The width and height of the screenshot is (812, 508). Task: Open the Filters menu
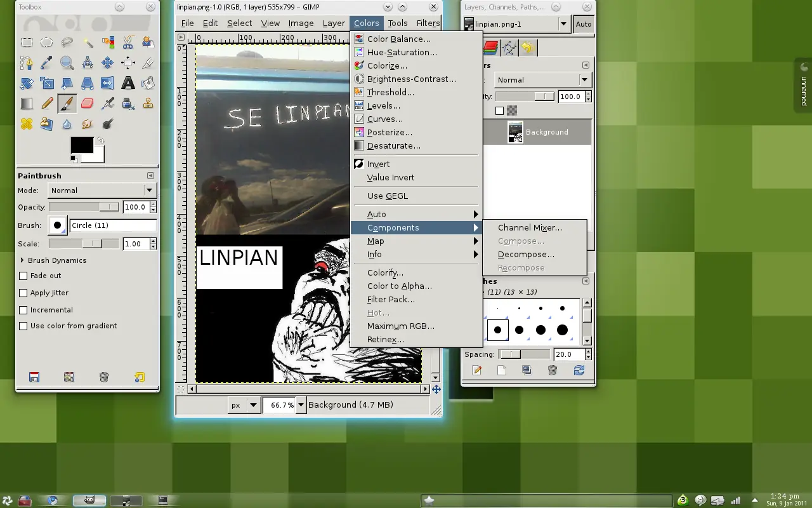click(428, 23)
